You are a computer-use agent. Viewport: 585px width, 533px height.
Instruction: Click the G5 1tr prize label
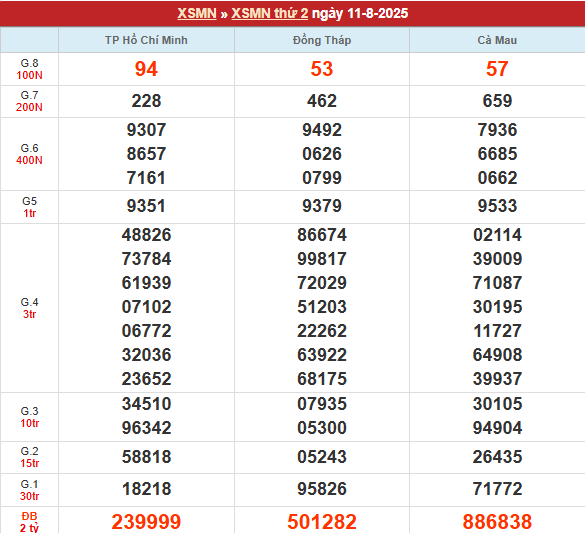29,207
